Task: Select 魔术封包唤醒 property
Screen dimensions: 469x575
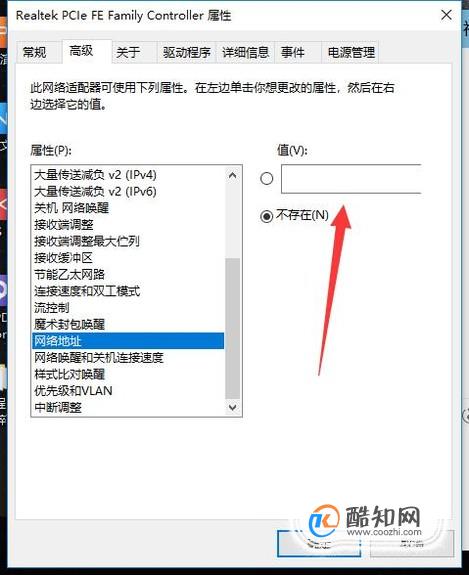Action: [x=128, y=324]
